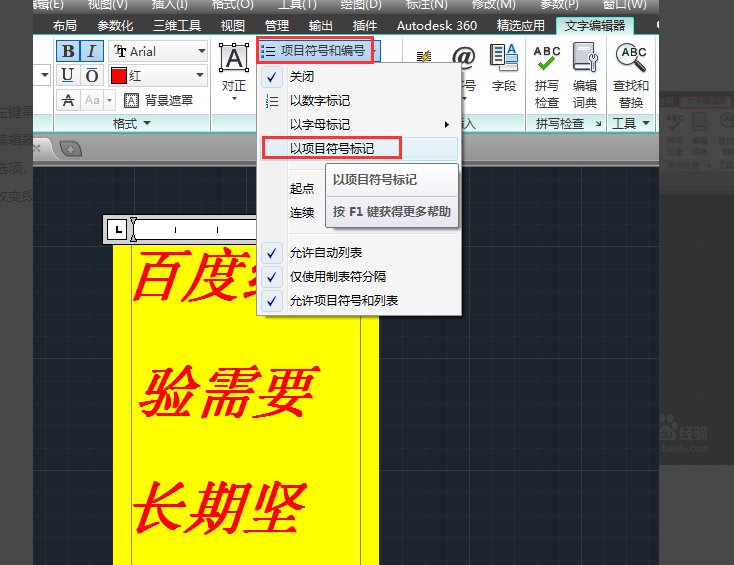The image size is (734, 565).
Task: Switch to the 参数化 ribbon tab
Action: pyautogui.click(x=115, y=26)
